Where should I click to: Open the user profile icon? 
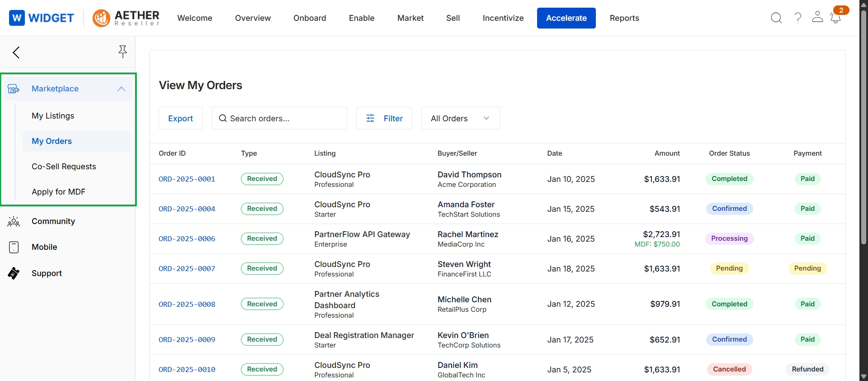817,17
